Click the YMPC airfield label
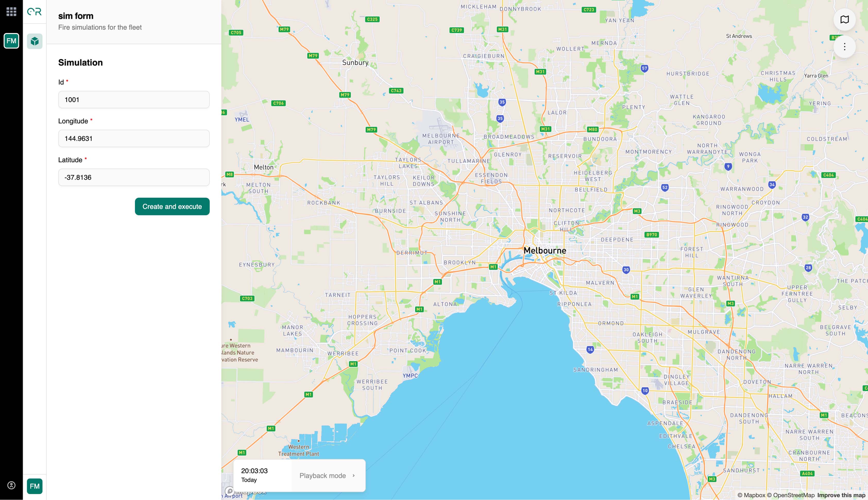868x500 pixels. point(410,376)
